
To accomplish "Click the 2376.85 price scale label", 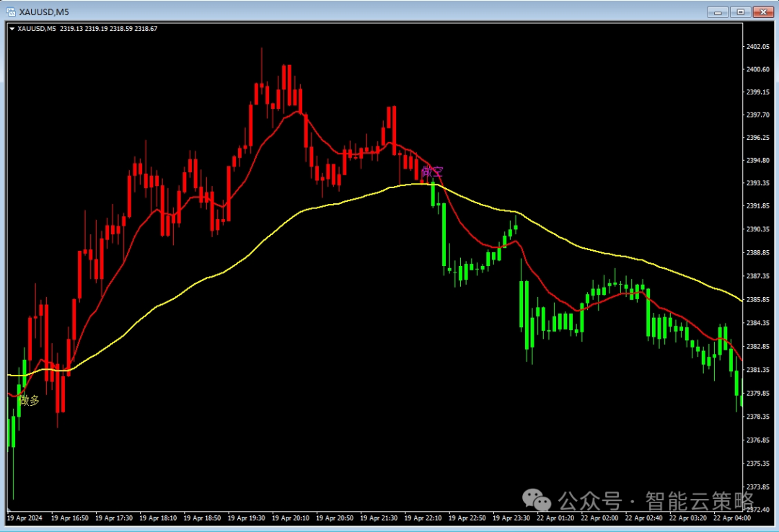I will (x=757, y=440).
